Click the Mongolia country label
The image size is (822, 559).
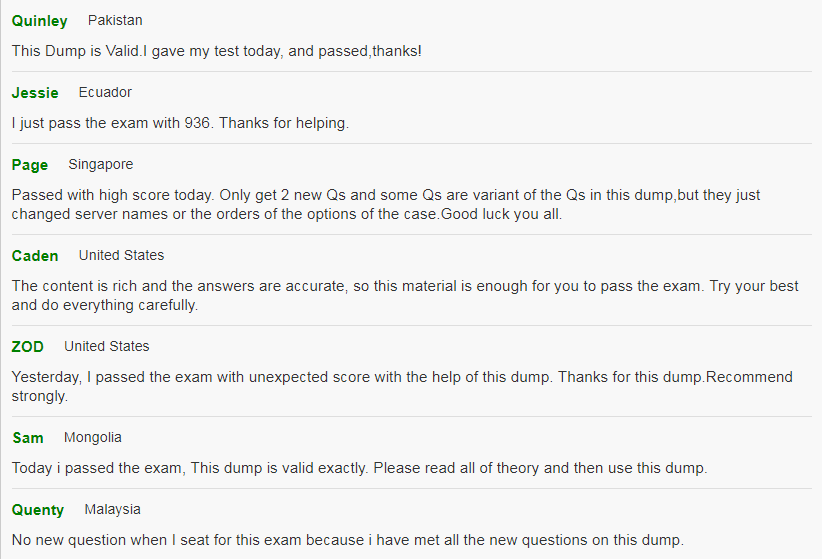[92, 437]
